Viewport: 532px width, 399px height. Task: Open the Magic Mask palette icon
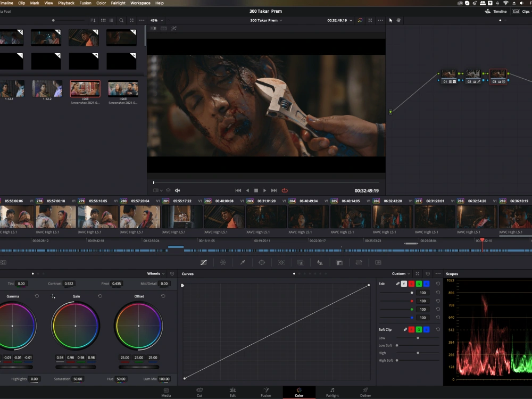click(x=301, y=262)
